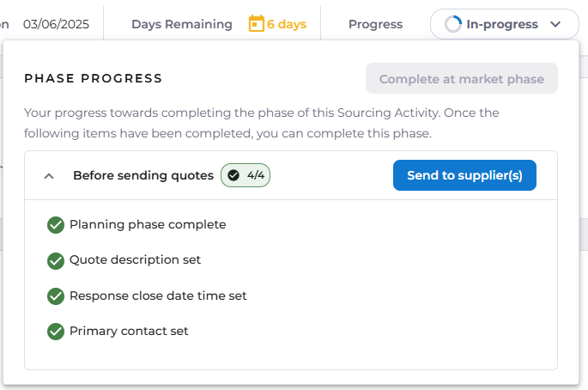This screenshot has height=390, width=588.
Task: Click the Before sending quotes header label
Action: [142, 175]
